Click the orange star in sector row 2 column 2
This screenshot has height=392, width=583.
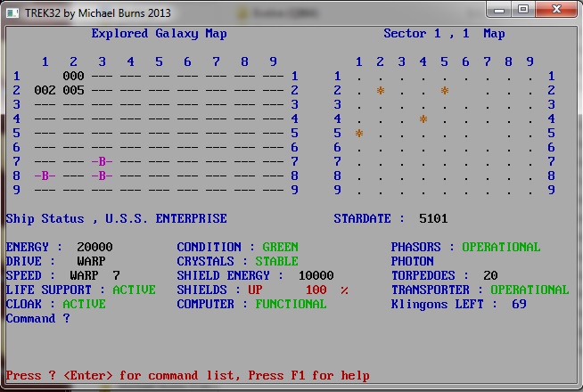pos(381,90)
